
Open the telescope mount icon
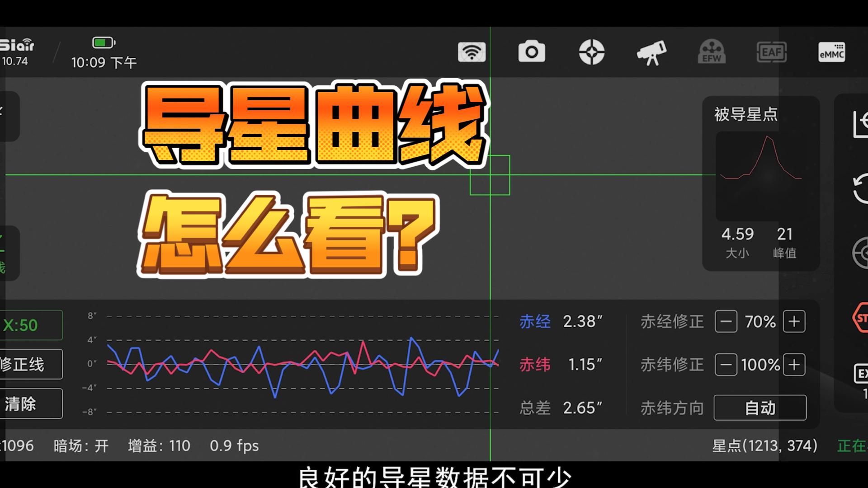click(x=651, y=52)
